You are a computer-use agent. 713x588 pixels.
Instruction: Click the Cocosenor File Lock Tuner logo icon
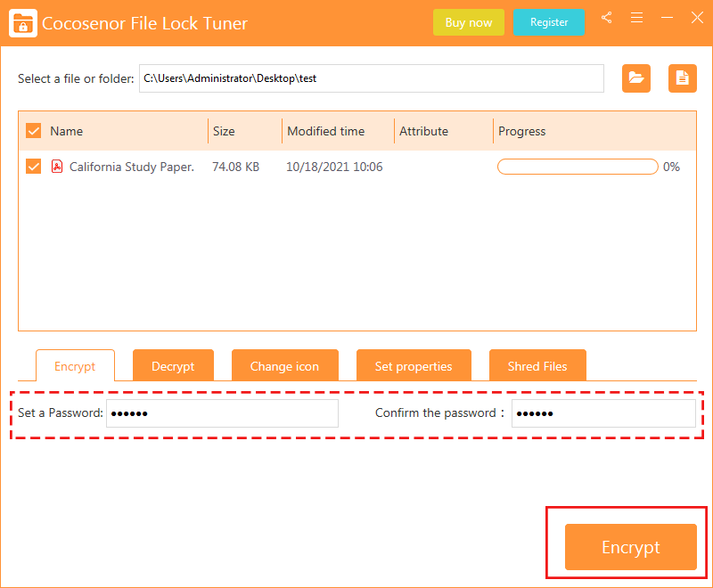pyautogui.click(x=23, y=23)
